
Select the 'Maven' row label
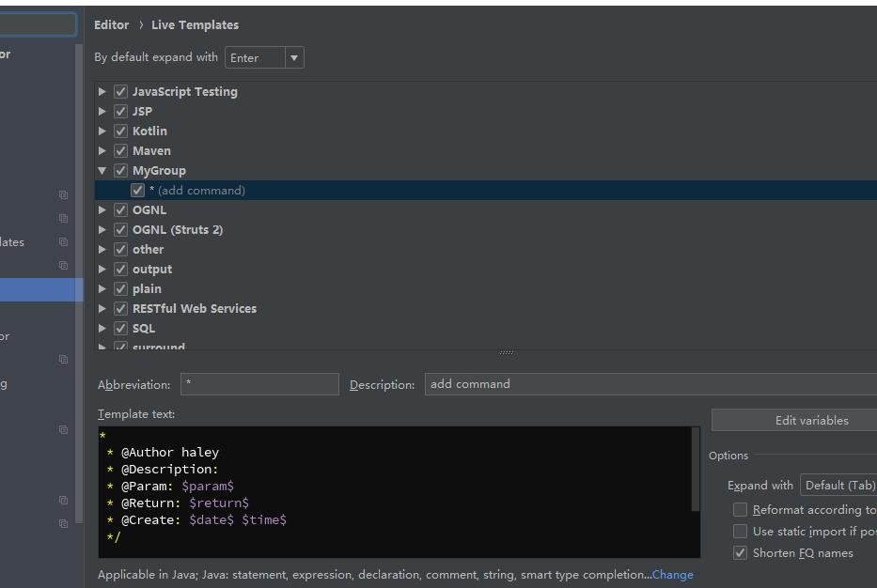pyautogui.click(x=151, y=151)
